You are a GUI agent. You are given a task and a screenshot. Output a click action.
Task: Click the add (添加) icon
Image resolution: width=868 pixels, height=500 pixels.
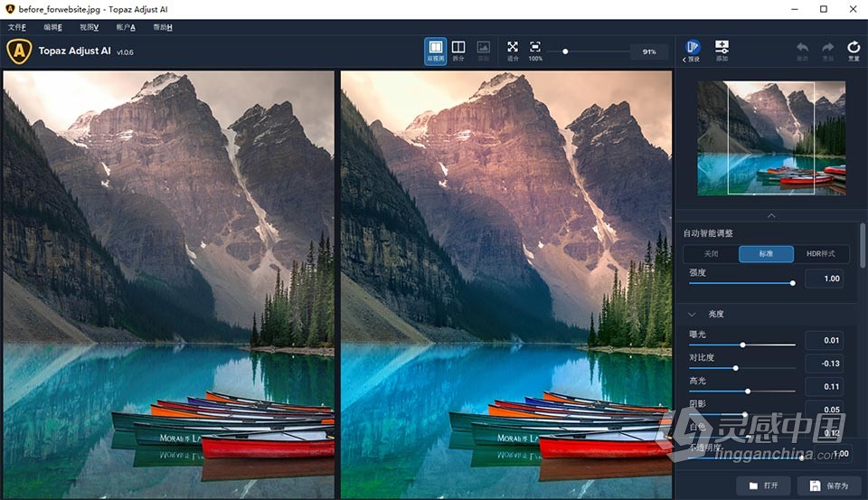(x=722, y=50)
